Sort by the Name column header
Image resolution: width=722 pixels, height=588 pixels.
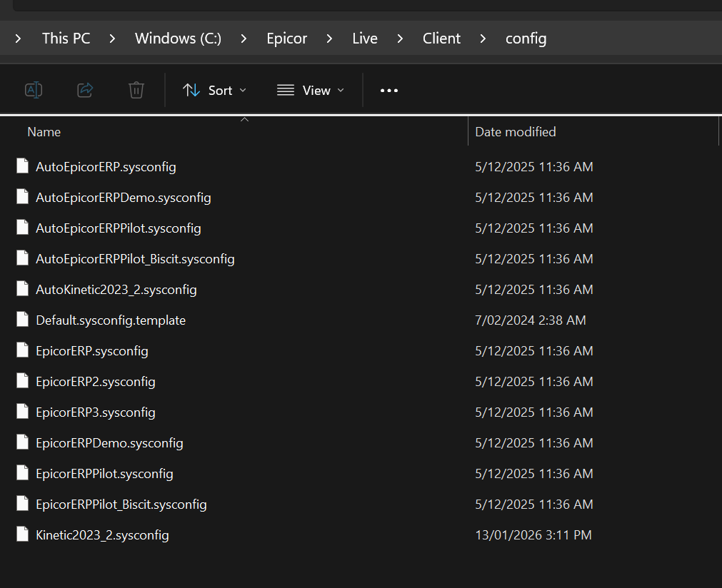pos(44,132)
